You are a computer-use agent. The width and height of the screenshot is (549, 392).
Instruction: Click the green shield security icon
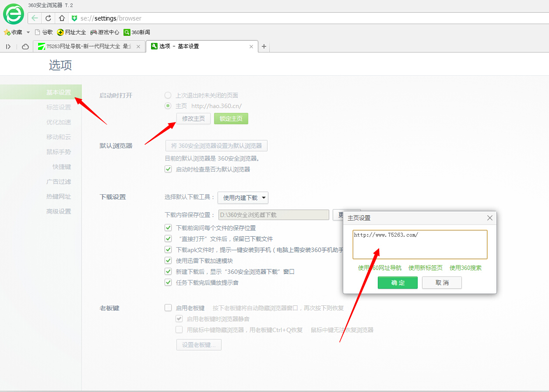74,18
